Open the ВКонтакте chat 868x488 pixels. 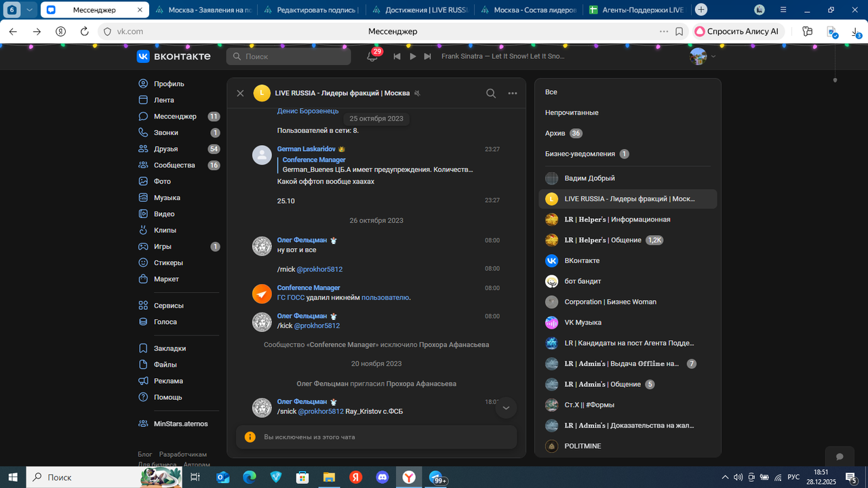point(628,261)
